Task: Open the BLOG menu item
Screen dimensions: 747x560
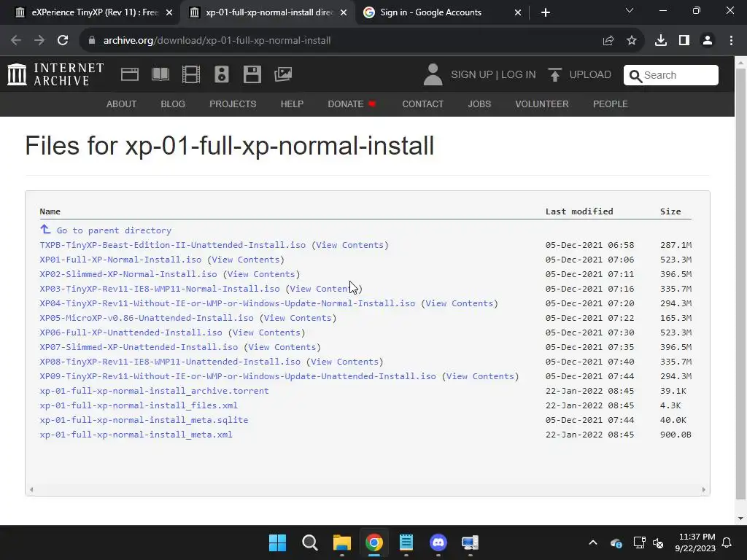Action: click(x=173, y=104)
